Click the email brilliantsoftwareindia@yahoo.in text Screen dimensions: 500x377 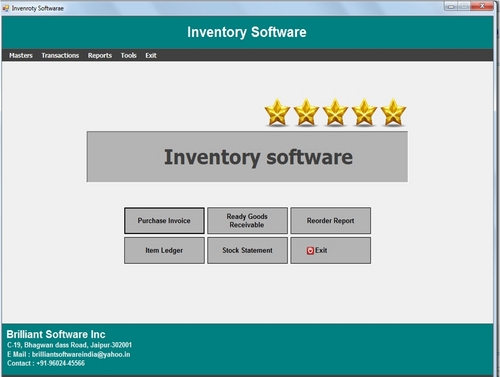coord(81,354)
